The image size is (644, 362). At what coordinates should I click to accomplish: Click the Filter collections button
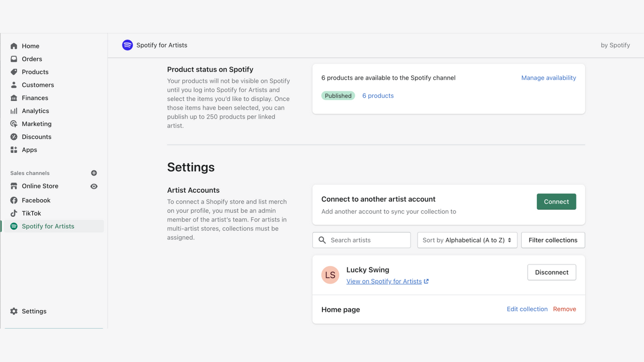(553, 240)
